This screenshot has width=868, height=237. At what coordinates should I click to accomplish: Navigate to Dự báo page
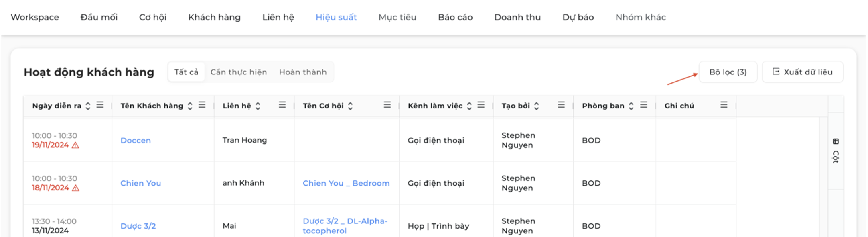click(578, 17)
